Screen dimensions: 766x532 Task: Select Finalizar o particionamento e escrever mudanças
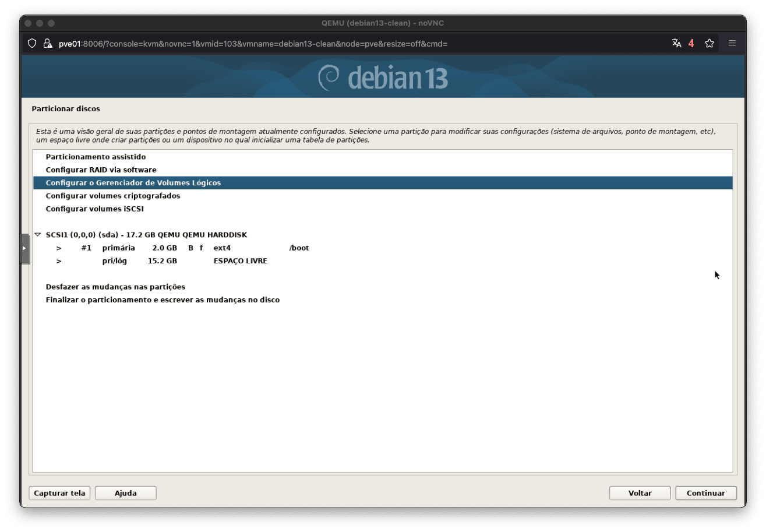(383, 300)
